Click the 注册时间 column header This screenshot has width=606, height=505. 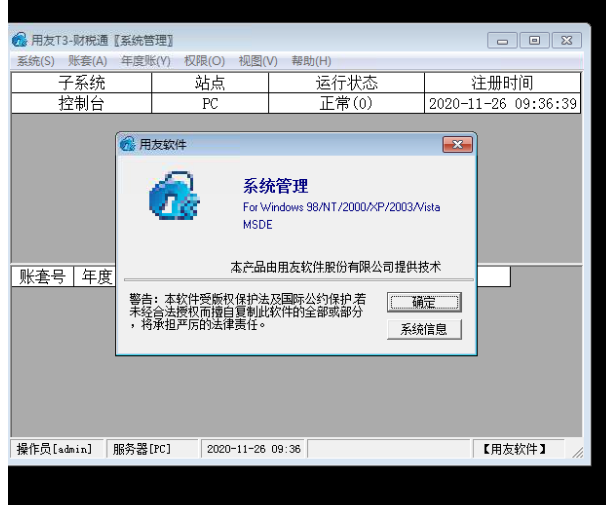pyautogui.click(x=502, y=83)
